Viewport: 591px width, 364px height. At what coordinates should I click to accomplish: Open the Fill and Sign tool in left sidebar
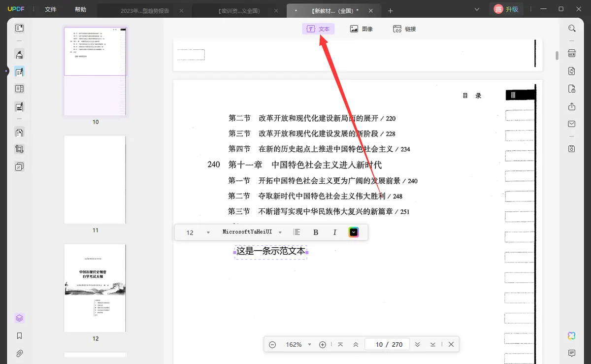click(19, 106)
